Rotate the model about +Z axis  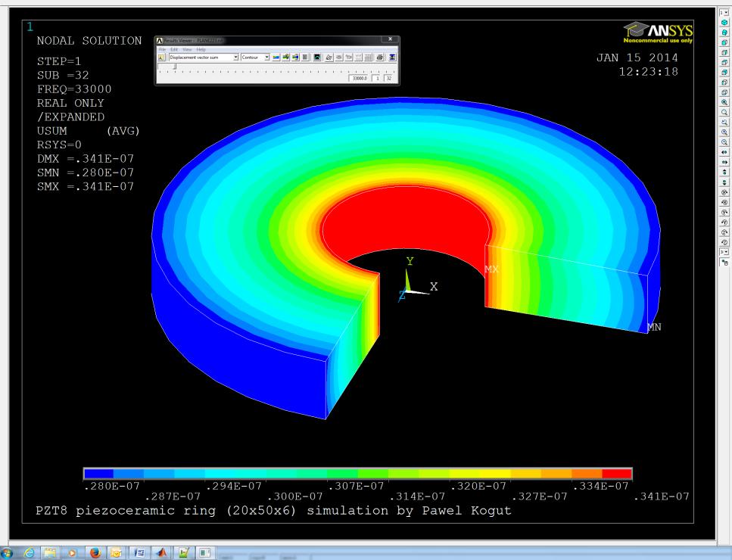coord(724,242)
